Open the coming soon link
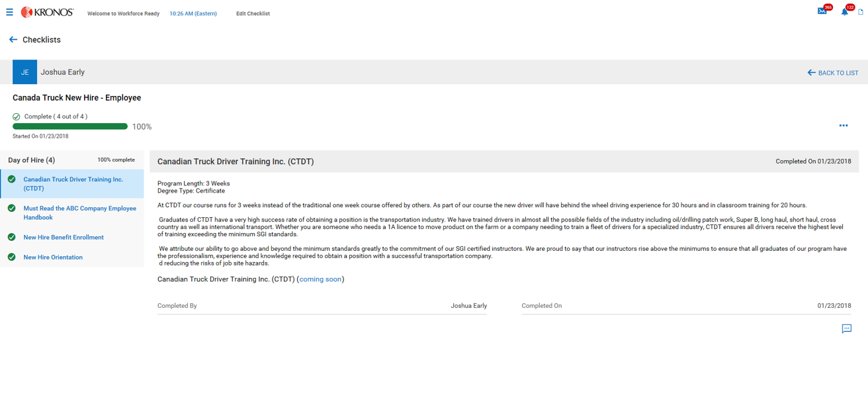The width and height of the screenshot is (868, 411). point(320,279)
